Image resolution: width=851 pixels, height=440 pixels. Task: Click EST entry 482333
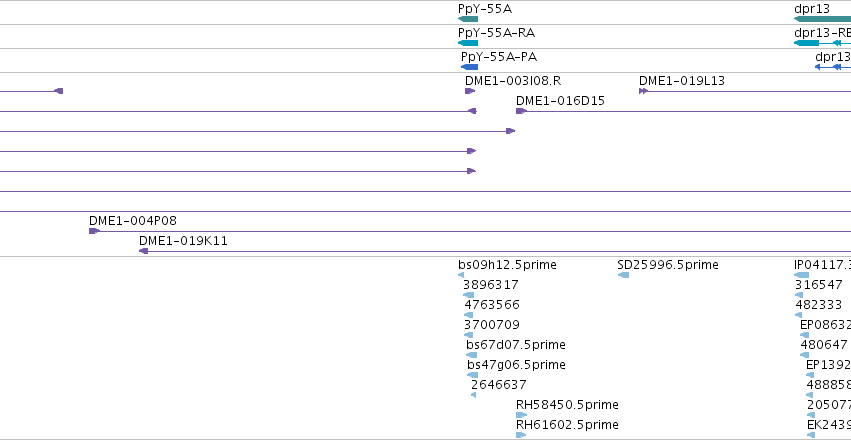(819, 305)
